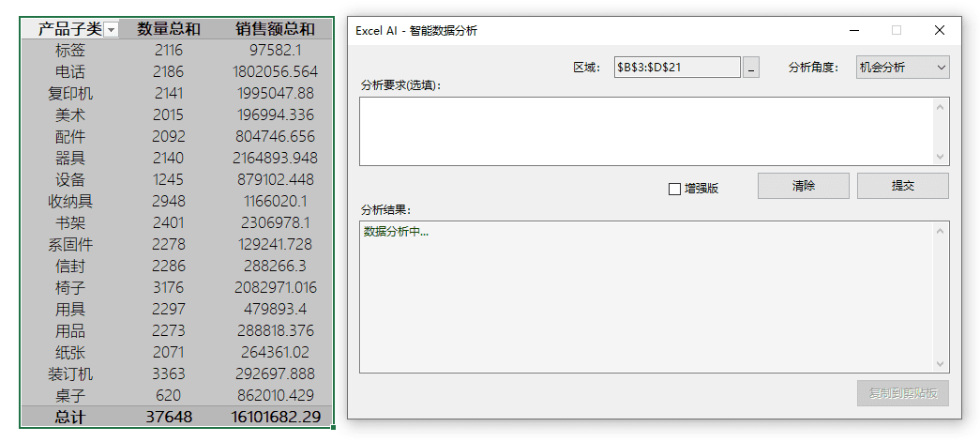
Task: Click quantity cell 3363 for 装订机
Action: (x=169, y=373)
